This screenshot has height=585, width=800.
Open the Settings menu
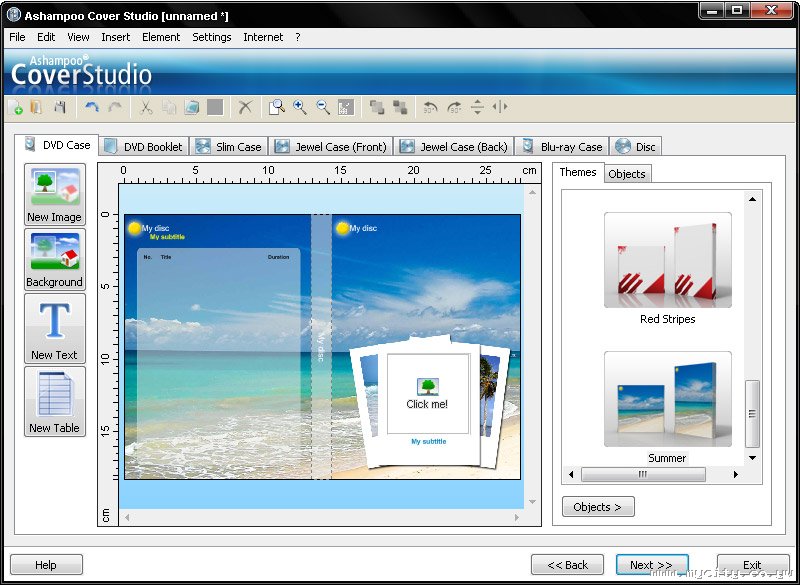point(211,37)
